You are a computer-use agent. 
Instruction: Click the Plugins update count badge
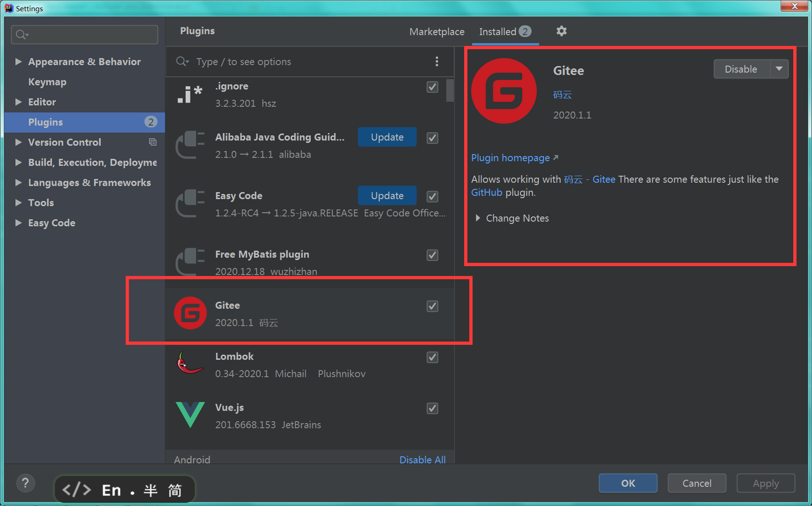point(150,122)
